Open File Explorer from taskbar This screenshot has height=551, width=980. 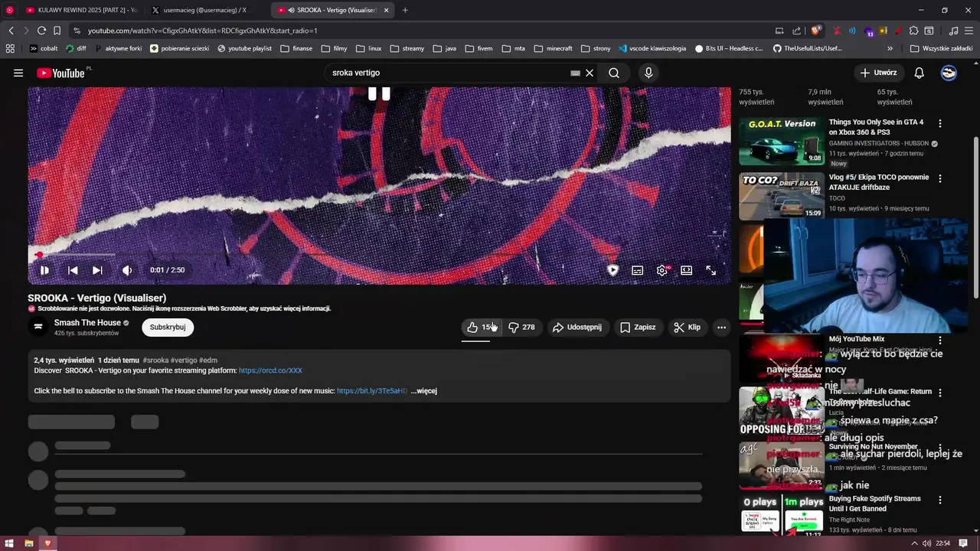coord(28,543)
